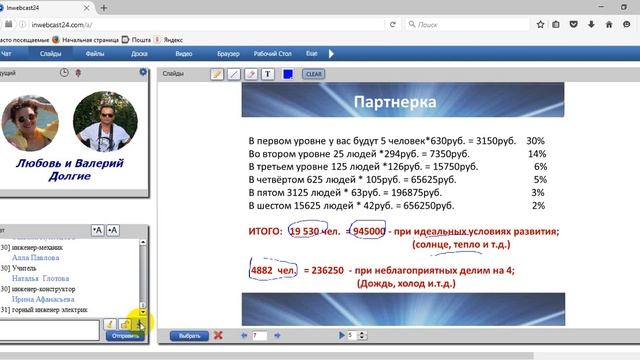
Task: Reload the page in the browser
Action: (393, 24)
